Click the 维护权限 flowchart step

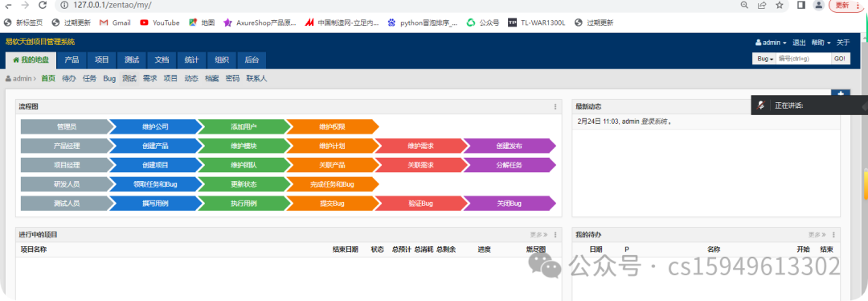pos(332,127)
